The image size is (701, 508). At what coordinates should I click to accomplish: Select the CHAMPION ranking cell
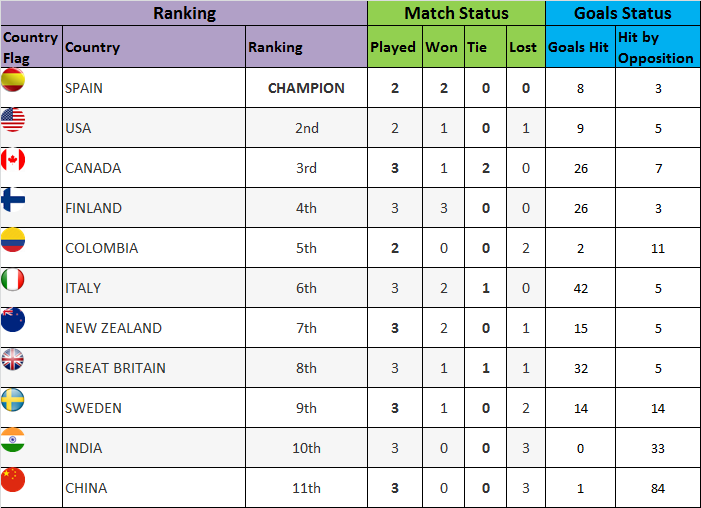point(306,88)
